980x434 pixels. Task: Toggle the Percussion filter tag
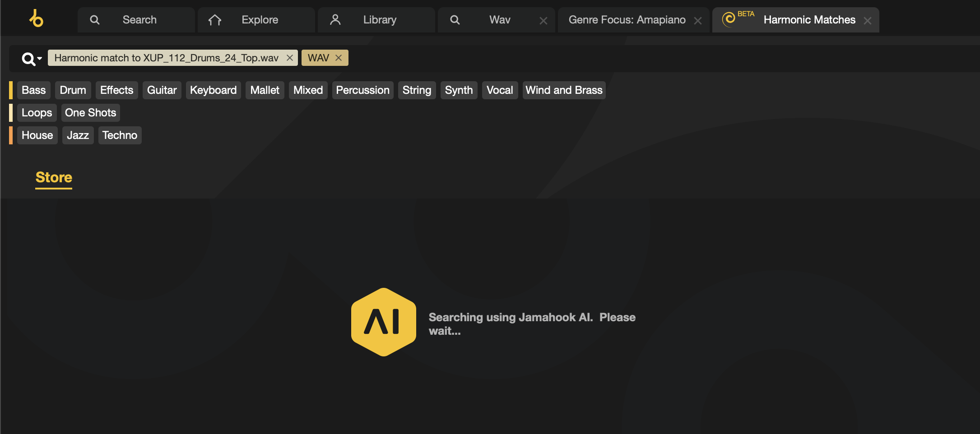(x=363, y=90)
